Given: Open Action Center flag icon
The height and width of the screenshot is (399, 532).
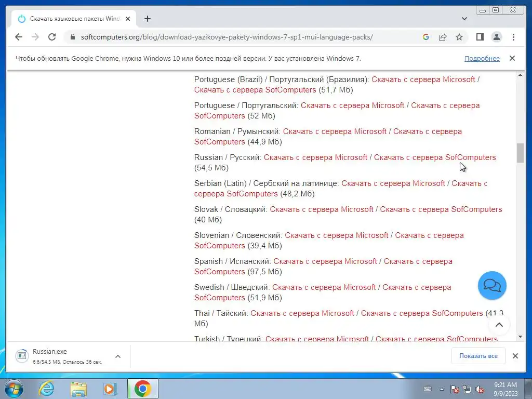Looking at the screenshot, I should click(x=455, y=389).
